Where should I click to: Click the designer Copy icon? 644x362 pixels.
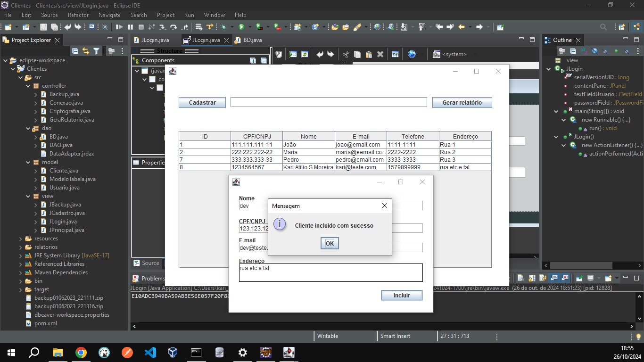pos(357,54)
